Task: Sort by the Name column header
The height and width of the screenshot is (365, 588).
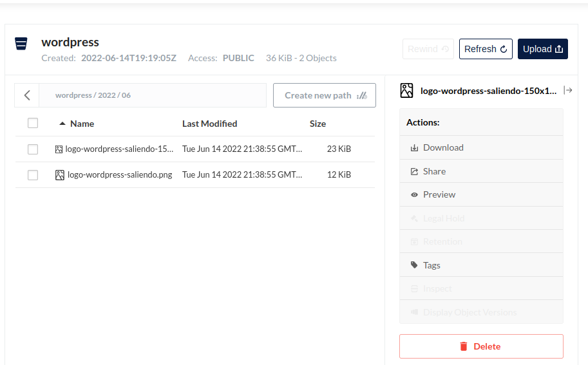Action: coord(82,124)
